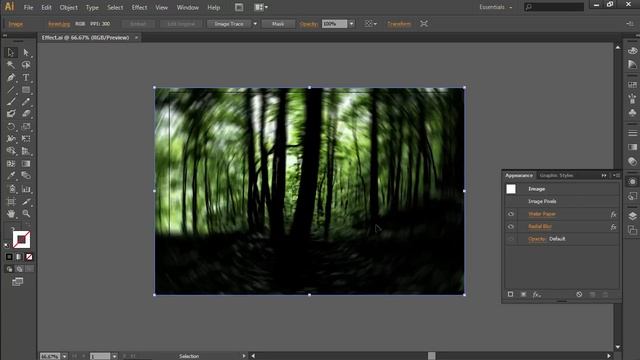Open the Opacity value dropdown in control bar
Image resolution: width=640 pixels, height=360 pixels.
click(x=351, y=24)
